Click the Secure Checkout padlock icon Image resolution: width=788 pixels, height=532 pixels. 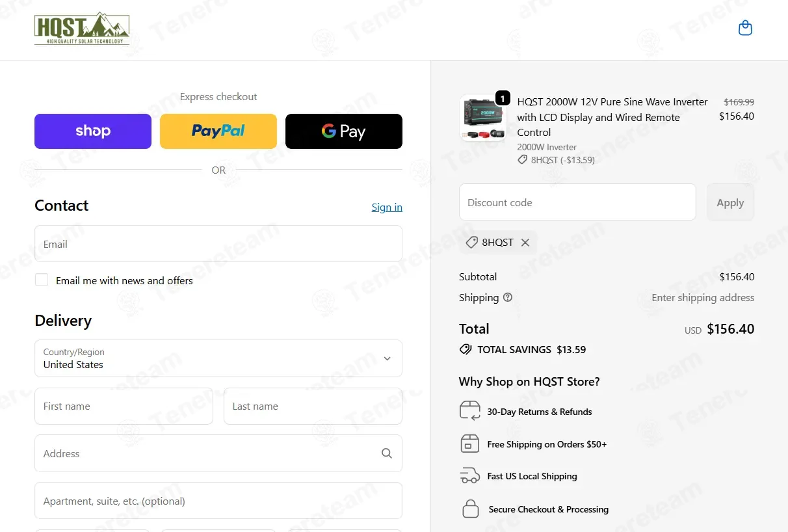tap(470, 509)
